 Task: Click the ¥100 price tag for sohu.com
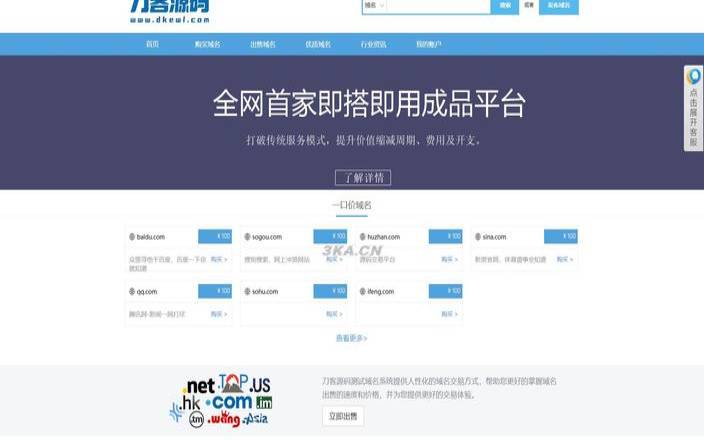(x=330, y=291)
